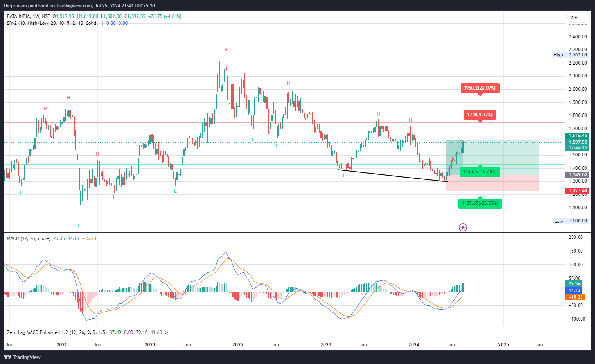The height and width of the screenshot is (364, 595).
Task: Click the 2025 time axis label
Action: tap(503, 345)
